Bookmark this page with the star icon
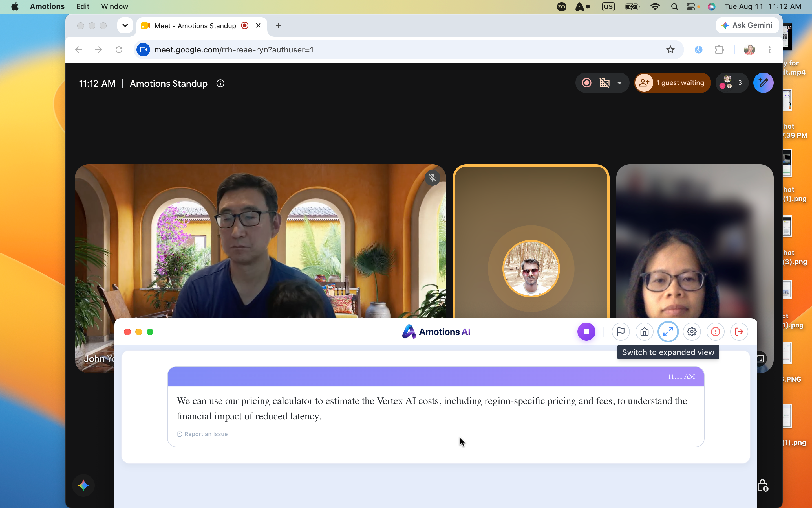 click(670, 50)
